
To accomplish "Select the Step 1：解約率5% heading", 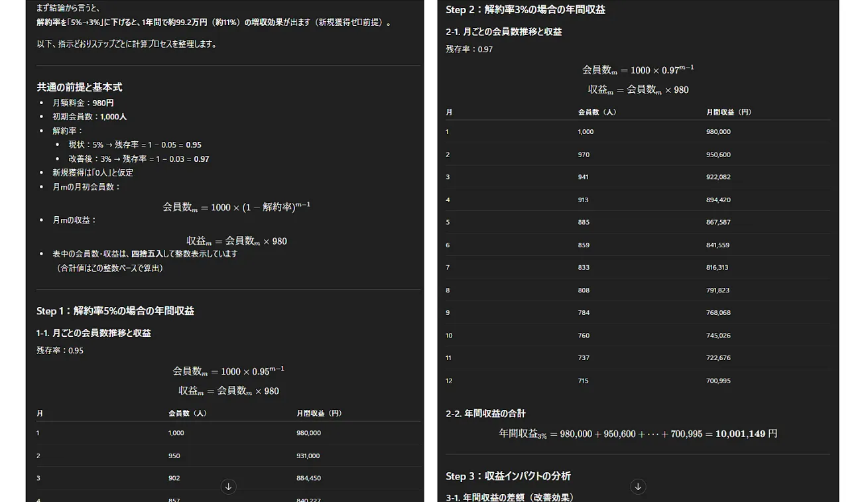I will pyautogui.click(x=115, y=311).
